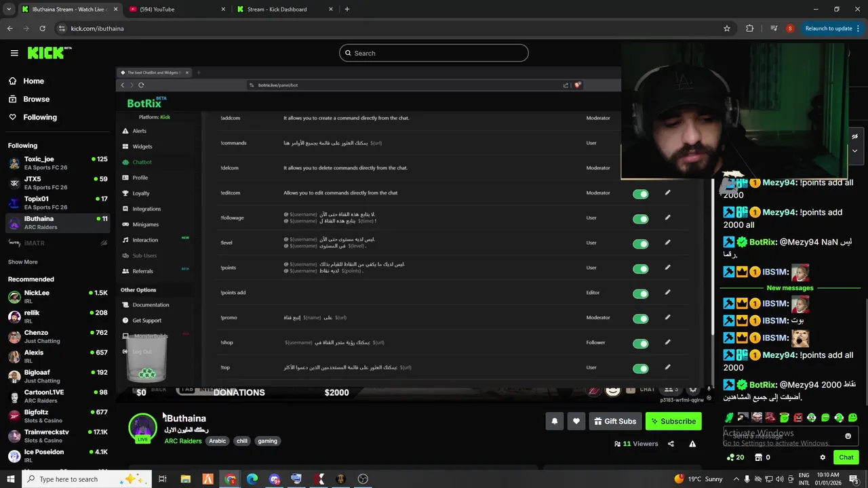Open Microsoft Edge from the taskbar

[252, 479]
